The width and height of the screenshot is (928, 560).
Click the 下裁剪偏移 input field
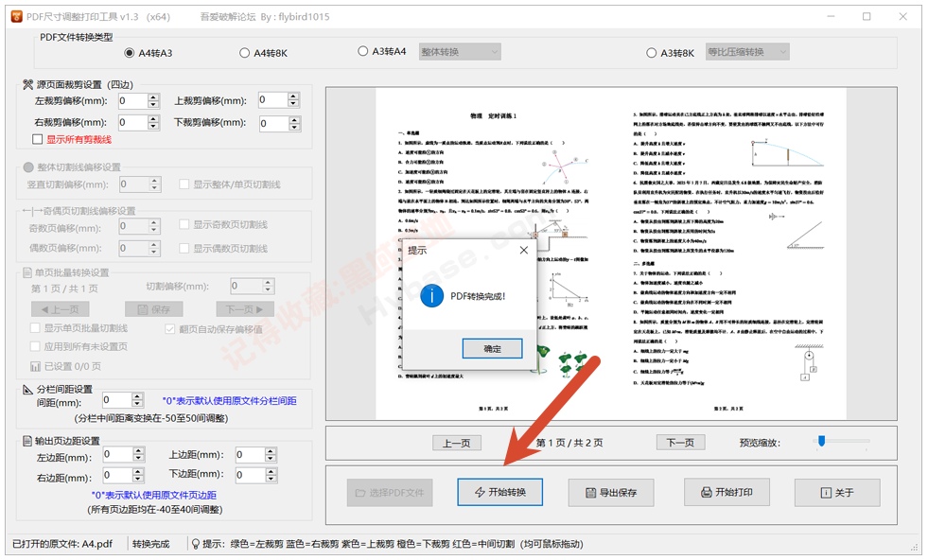[272, 123]
